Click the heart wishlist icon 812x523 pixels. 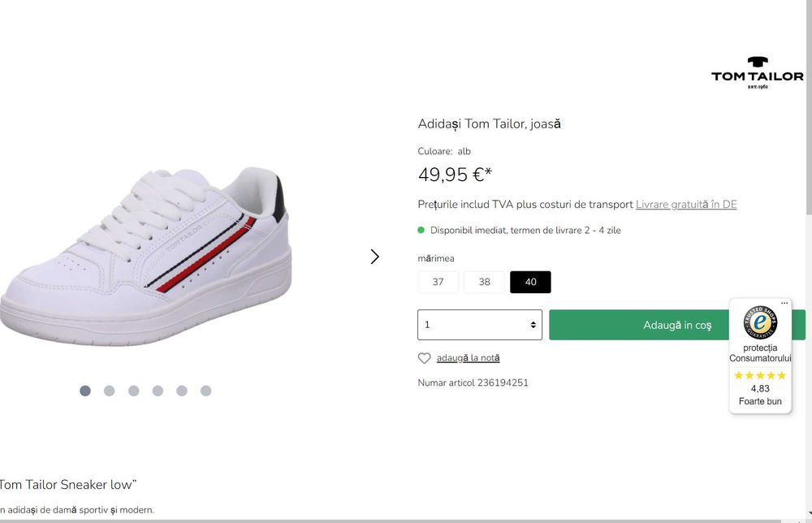click(424, 358)
